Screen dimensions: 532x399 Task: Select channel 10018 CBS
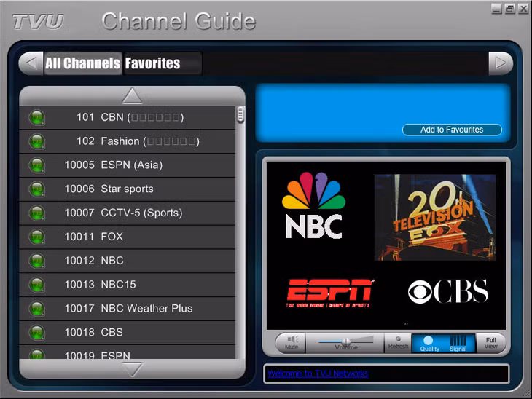[x=128, y=333]
